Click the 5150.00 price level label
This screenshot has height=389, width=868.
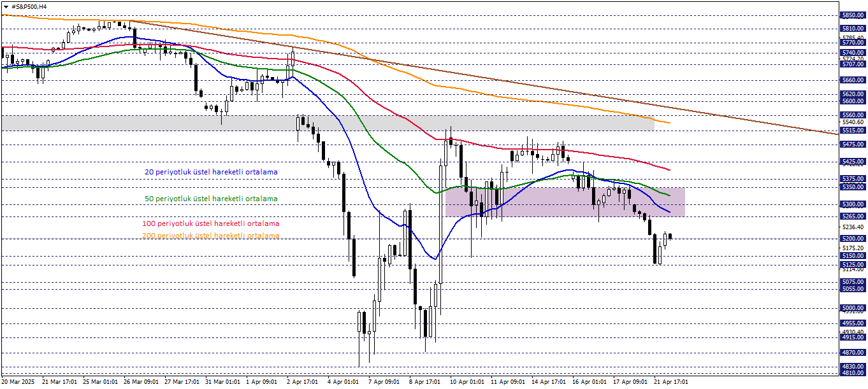click(x=853, y=256)
